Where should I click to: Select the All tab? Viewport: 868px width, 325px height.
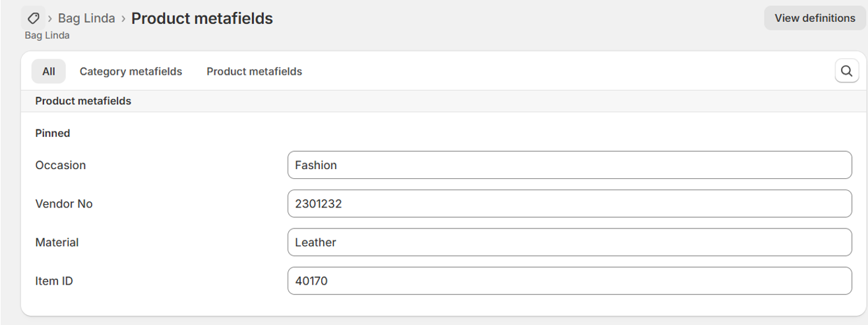[x=48, y=71]
